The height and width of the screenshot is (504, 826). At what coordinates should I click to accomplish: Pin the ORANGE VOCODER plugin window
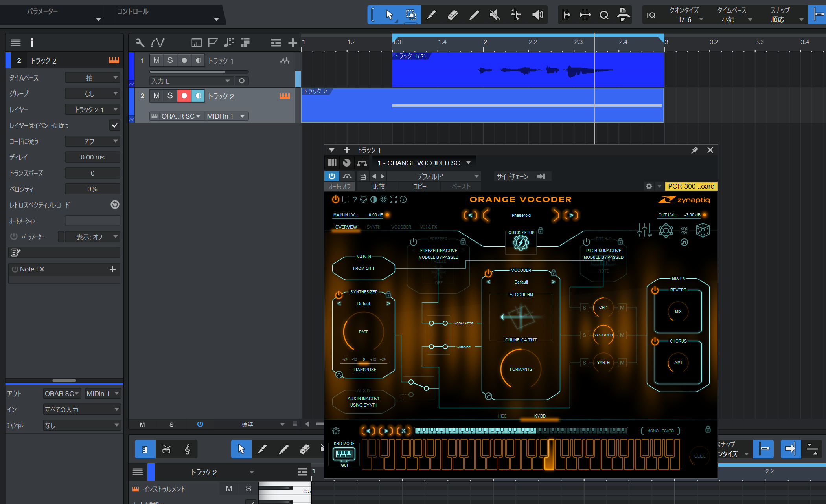point(694,150)
